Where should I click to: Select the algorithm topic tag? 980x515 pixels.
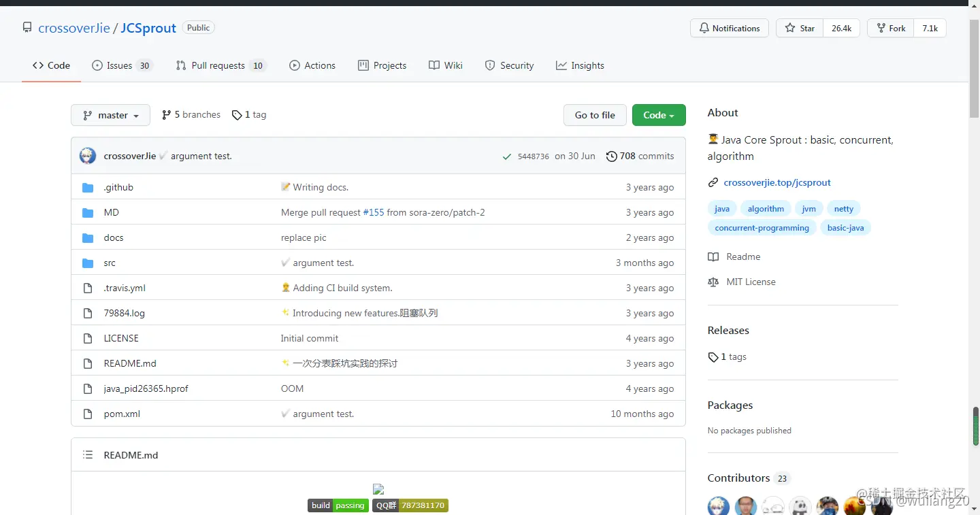click(766, 209)
